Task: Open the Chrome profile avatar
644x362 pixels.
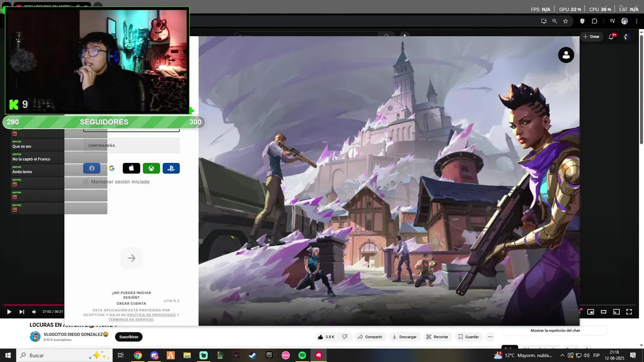Action: coord(624,21)
